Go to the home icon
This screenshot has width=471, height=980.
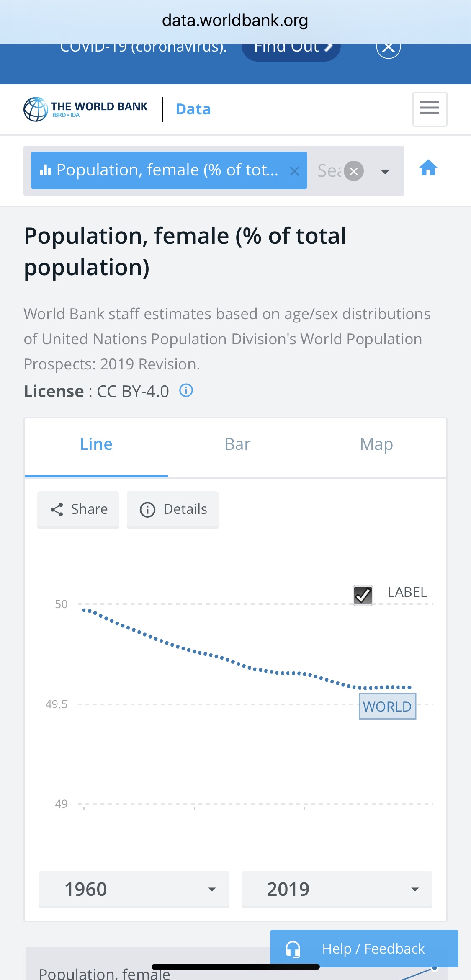(x=428, y=168)
